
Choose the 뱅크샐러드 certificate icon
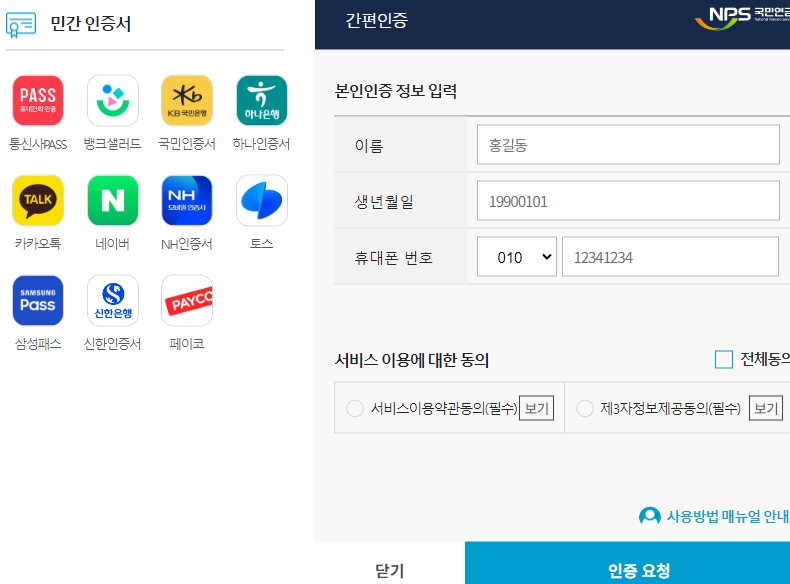coord(113,100)
